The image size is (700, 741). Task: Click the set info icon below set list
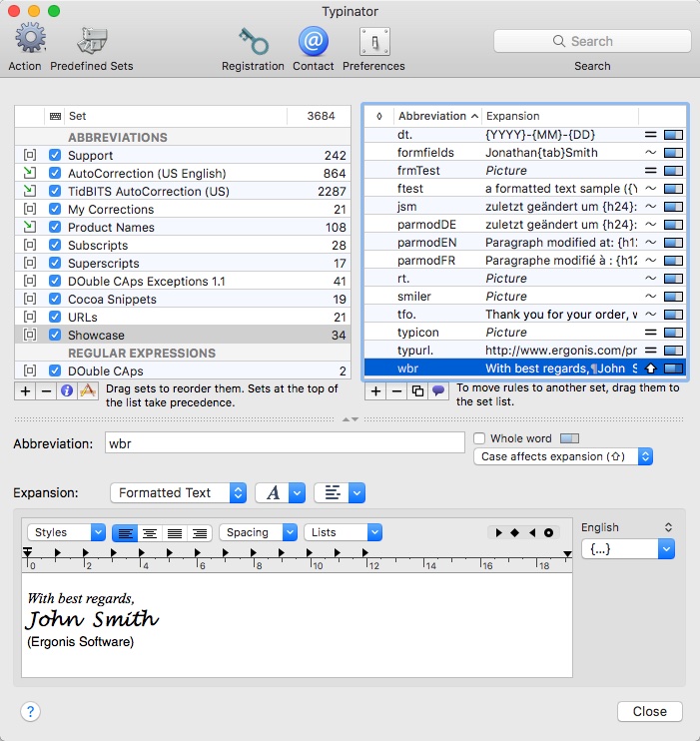(66, 390)
